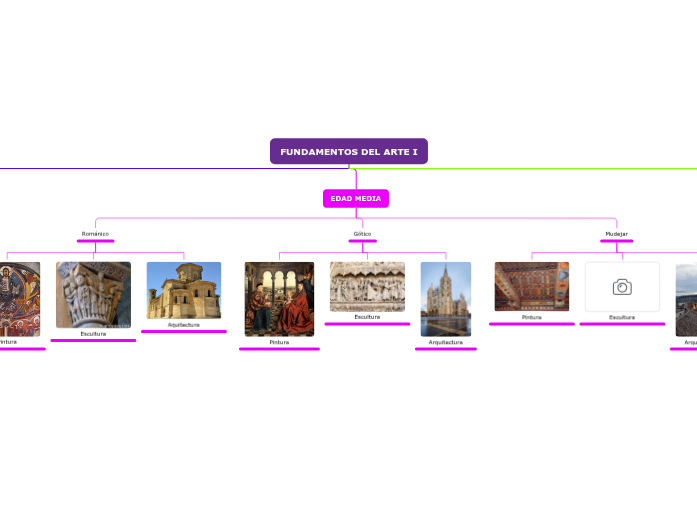Select the EDAD MEDIA node

pos(355,199)
